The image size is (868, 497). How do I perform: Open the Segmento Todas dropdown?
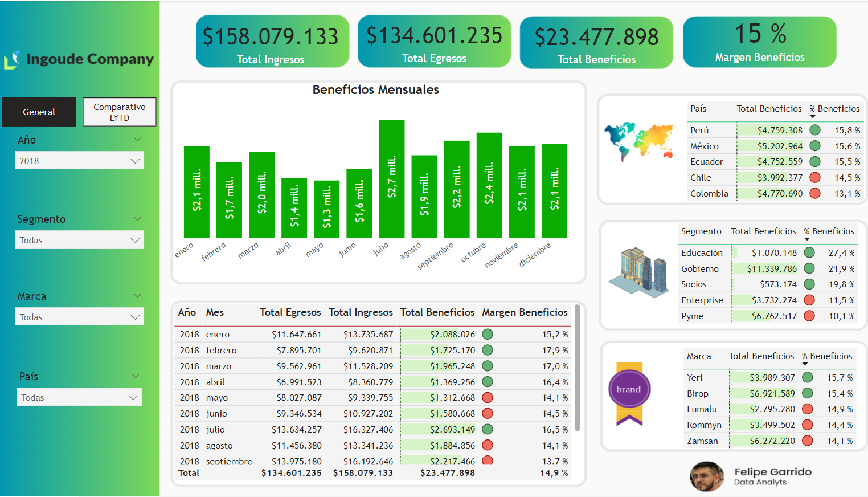click(x=79, y=240)
